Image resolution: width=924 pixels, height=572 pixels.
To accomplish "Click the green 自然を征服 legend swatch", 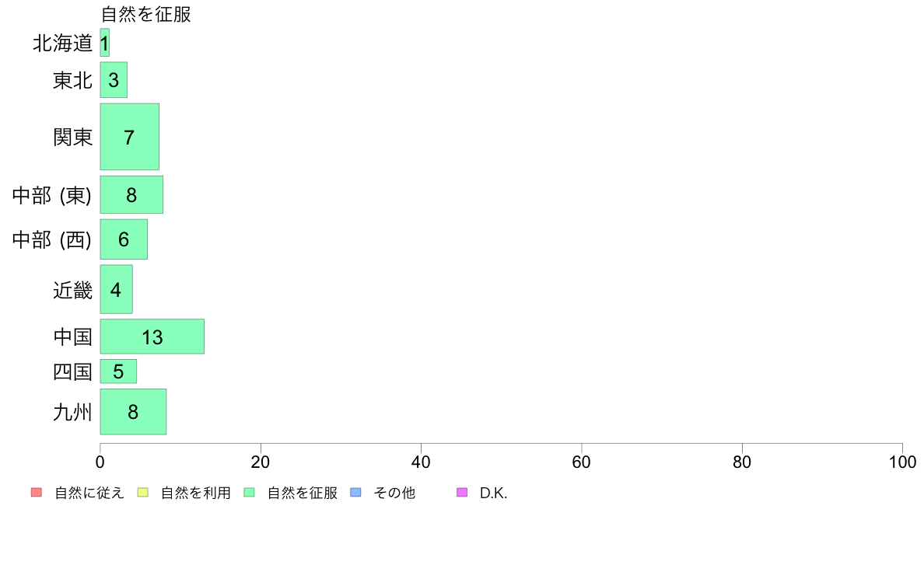I will click(x=249, y=493).
